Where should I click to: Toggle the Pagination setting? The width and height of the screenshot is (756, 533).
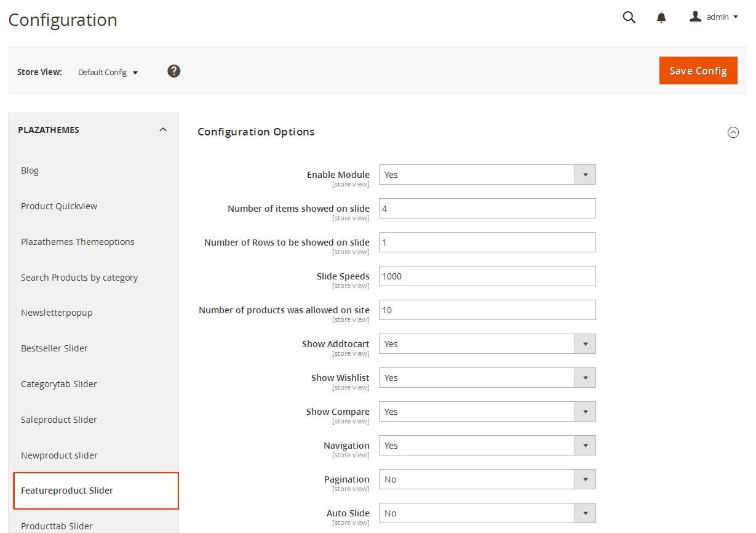click(584, 479)
